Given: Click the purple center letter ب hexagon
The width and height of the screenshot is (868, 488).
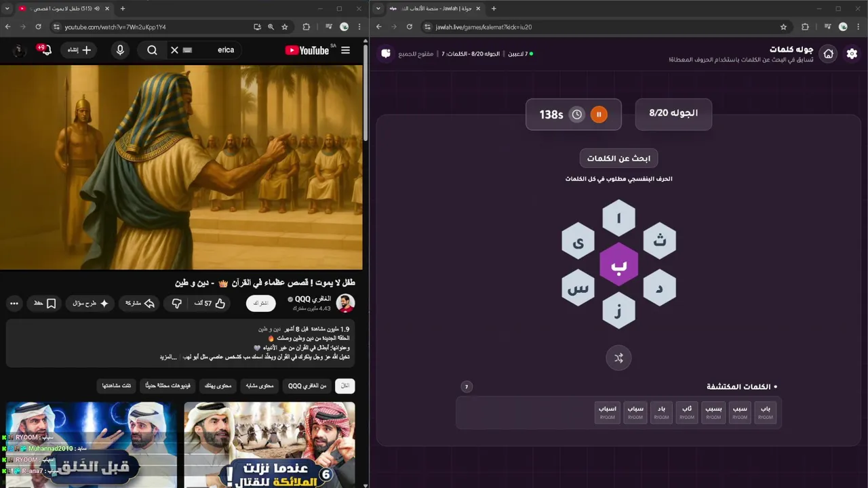Looking at the screenshot, I should tap(618, 264).
